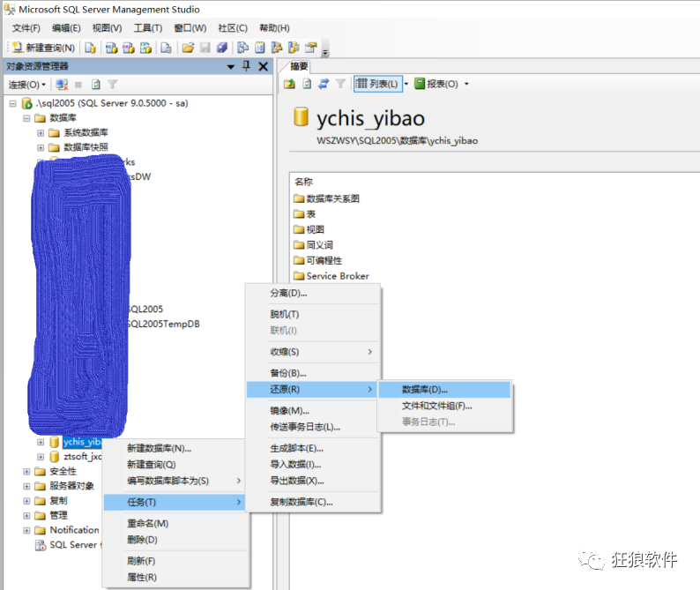Close the Object Explorer (对象资源管理器) panel
This screenshot has height=590, width=700.
tap(264, 66)
